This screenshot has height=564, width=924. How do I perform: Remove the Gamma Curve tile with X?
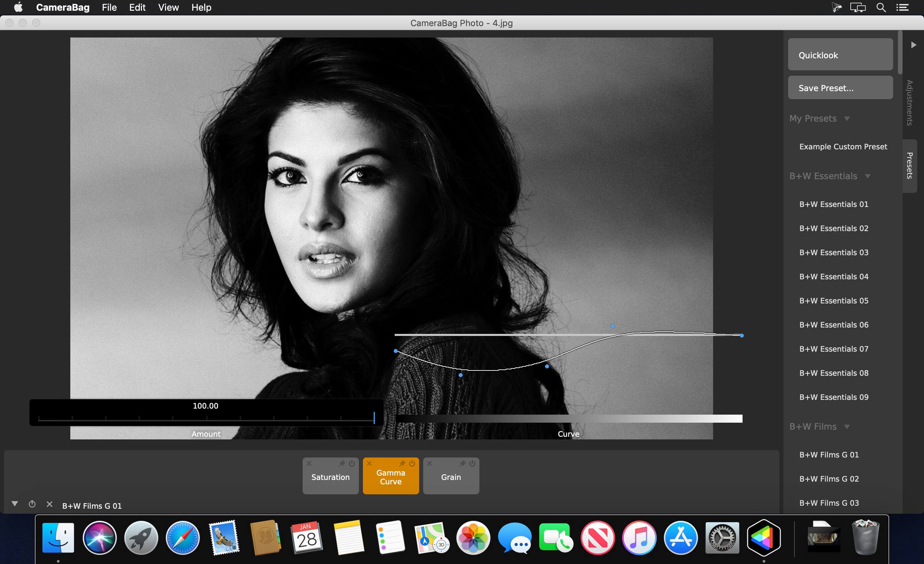click(369, 464)
